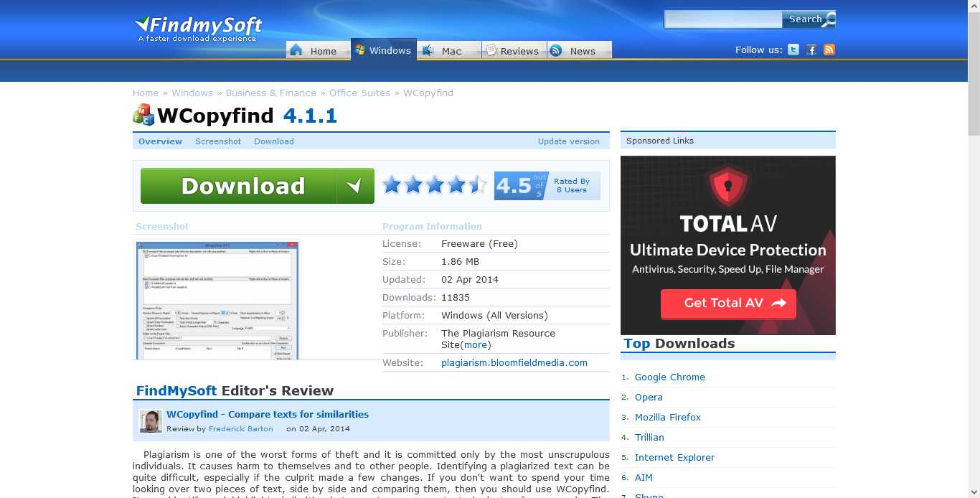
Task: Open review title 'WCopyfind - Compare texts for similarities'
Action: pos(268,414)
